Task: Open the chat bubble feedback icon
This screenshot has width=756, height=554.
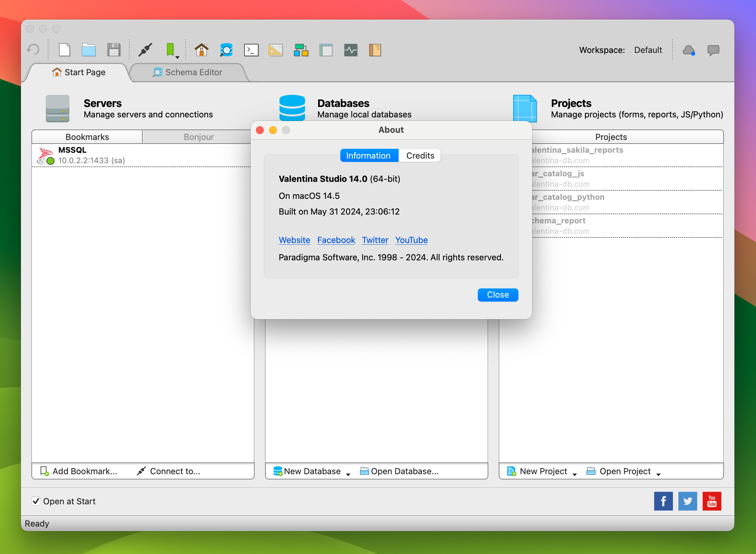Action: tap(713, 50)
